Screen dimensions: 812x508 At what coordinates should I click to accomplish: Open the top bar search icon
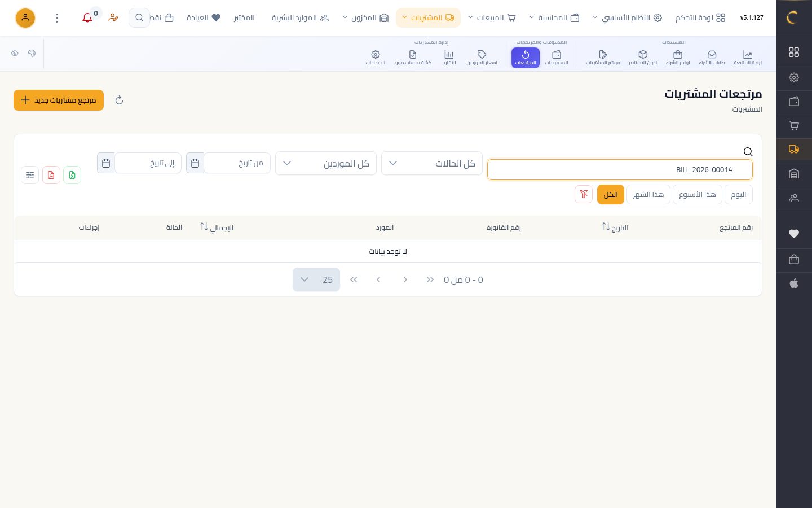click(x=139, y=18)
